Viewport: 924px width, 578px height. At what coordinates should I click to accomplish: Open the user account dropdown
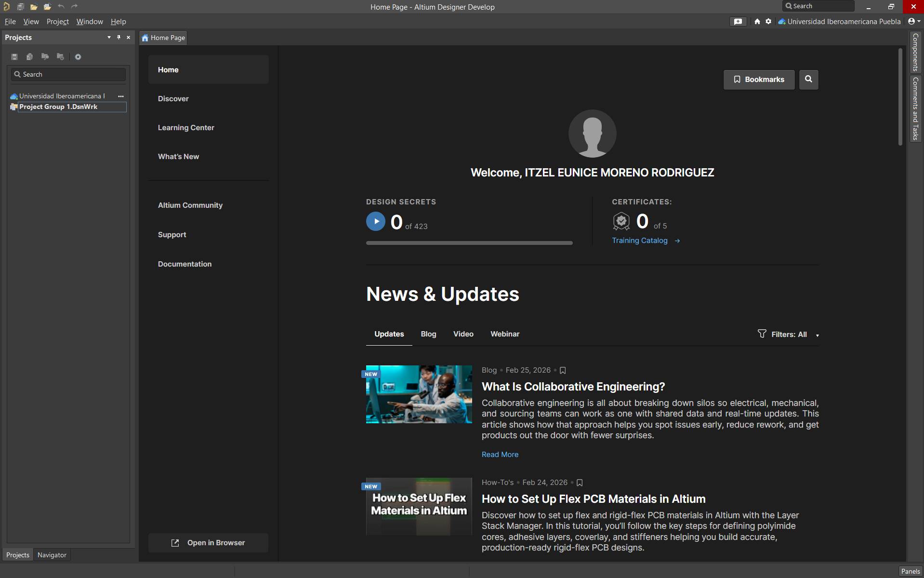pyautogui.click(x=914, y=22)
